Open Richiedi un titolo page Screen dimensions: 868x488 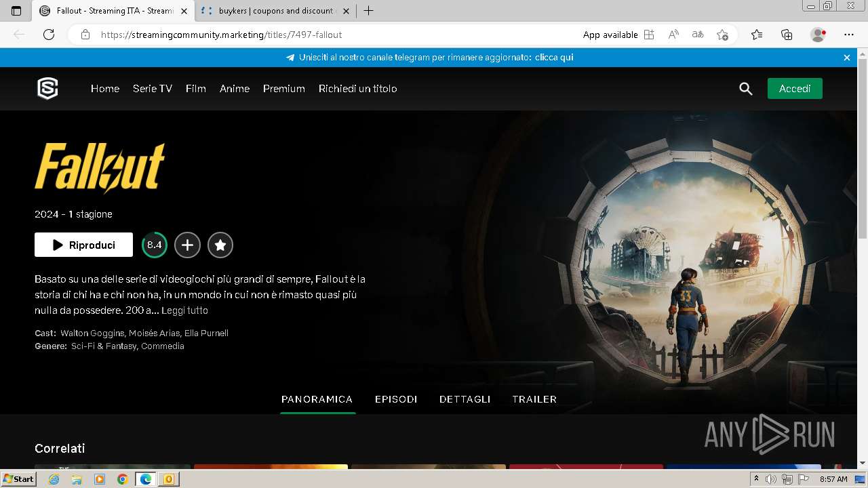coord(358,89)
